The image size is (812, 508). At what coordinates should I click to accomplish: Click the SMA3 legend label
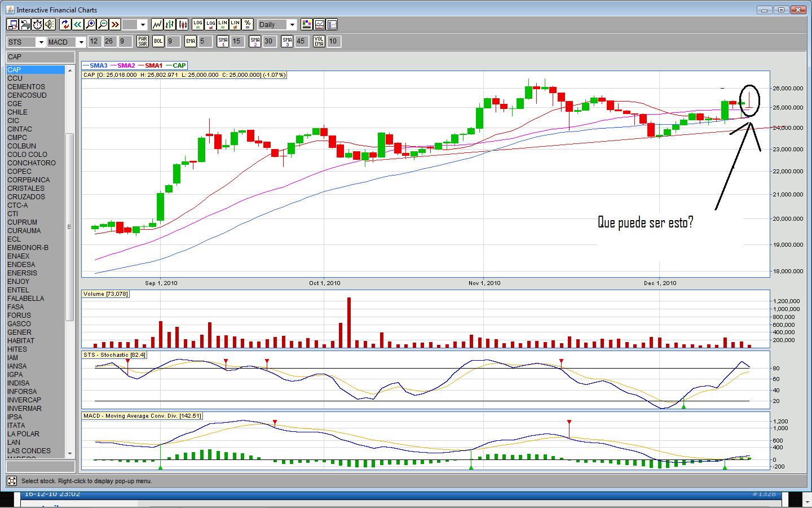click(x=99, y=65)
